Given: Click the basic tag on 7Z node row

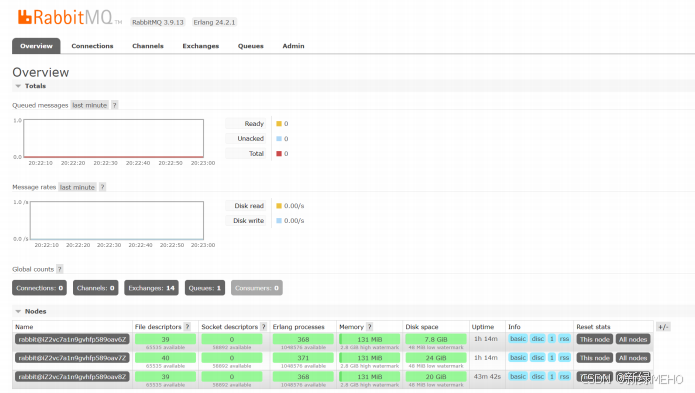Looking at the screenshot, I should click(x=518, y=358).
